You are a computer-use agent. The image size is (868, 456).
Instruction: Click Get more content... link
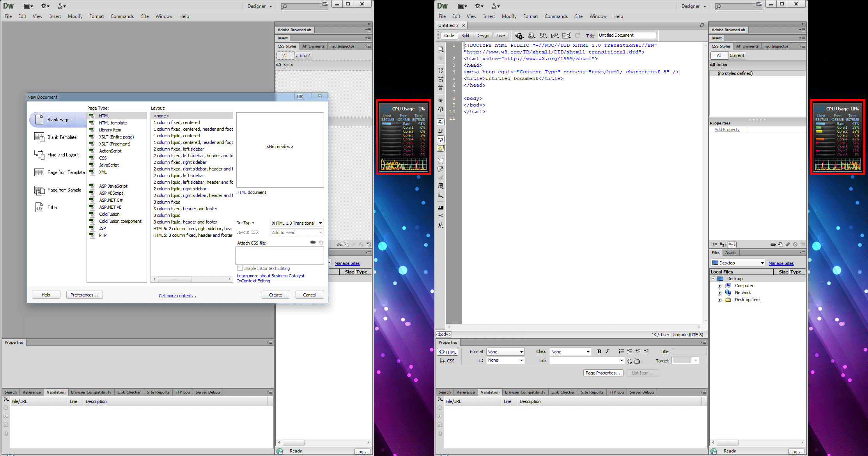(x=177, y=296)
